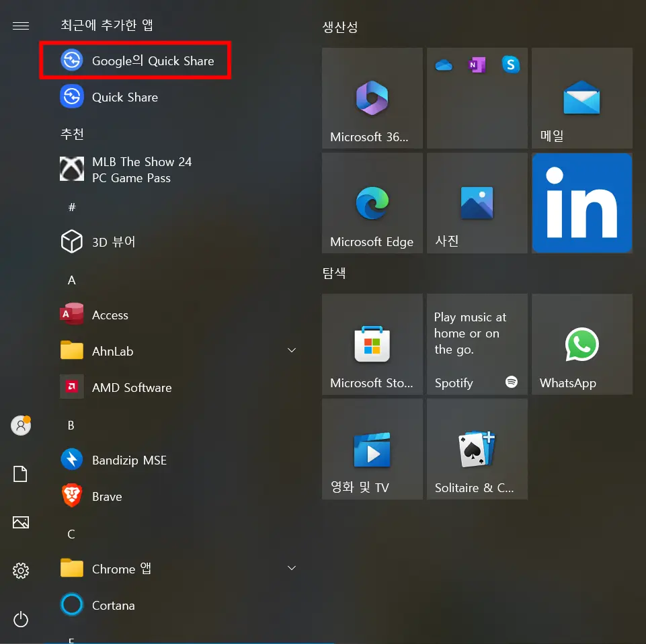Open the Spotify tile
The image size is (646, 644).
click(477, 344)
